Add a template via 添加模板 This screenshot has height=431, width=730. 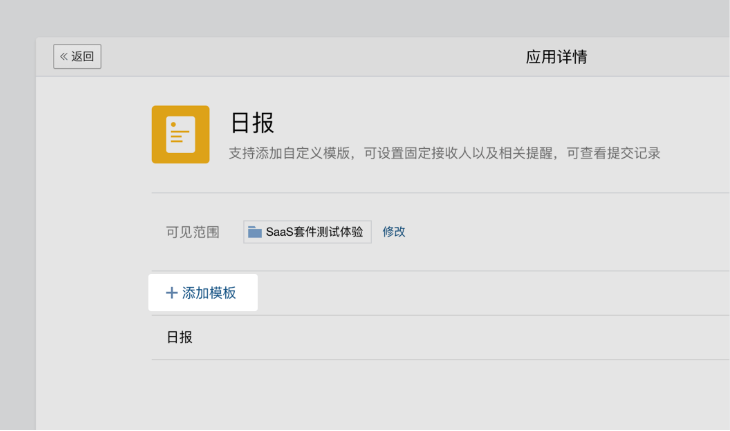pos(203,293)
